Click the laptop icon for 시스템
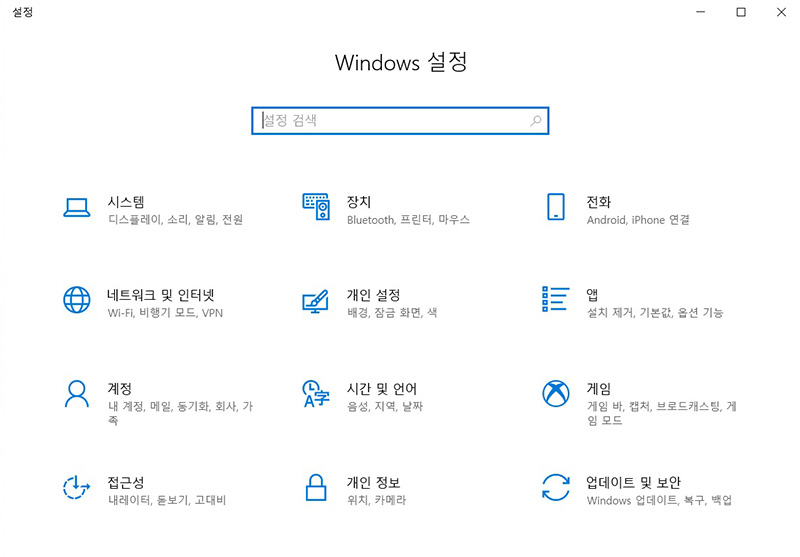The width and height of the screenshot is (800, 557). click(x=77, y=208)
